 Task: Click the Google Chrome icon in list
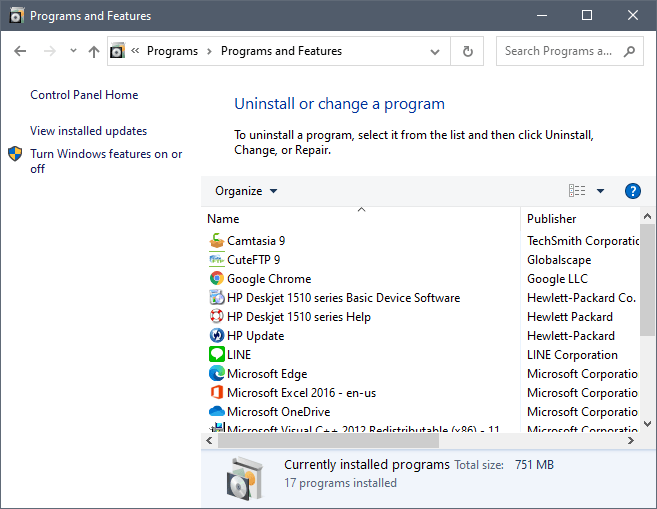coord(217,279)
